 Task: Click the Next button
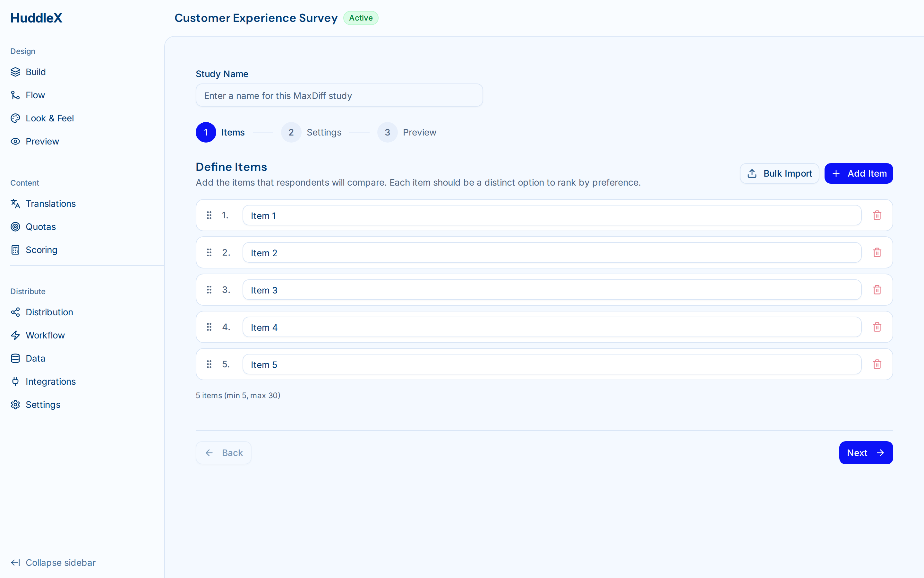coord(866,453)
